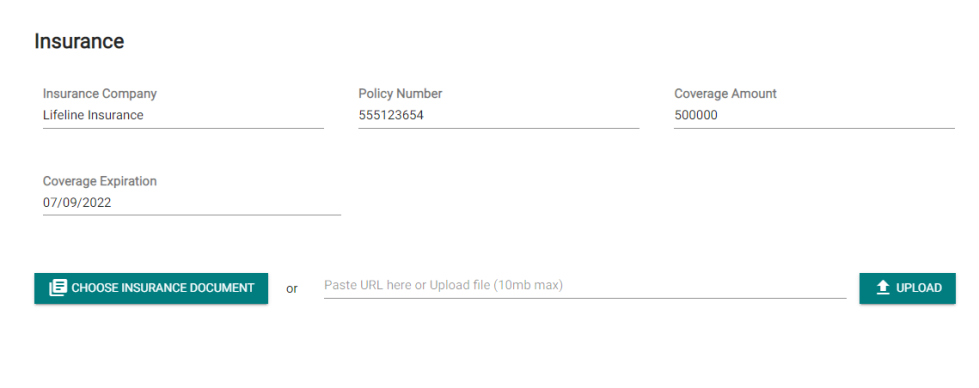The height and width of the screenshot is (388, 979).
Task: Click the 500000 coverage amount value
Action: [x=696, y=115]
